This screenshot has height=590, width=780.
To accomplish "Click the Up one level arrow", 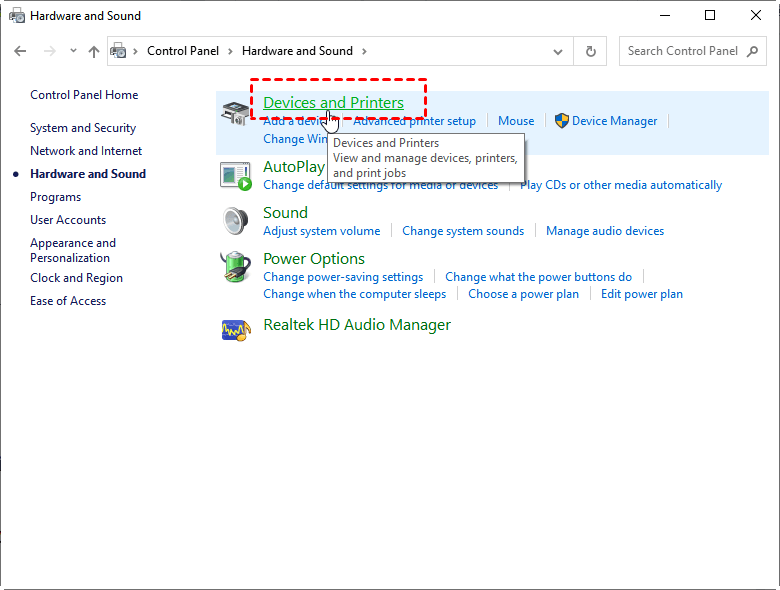I will tap(94, 51).
